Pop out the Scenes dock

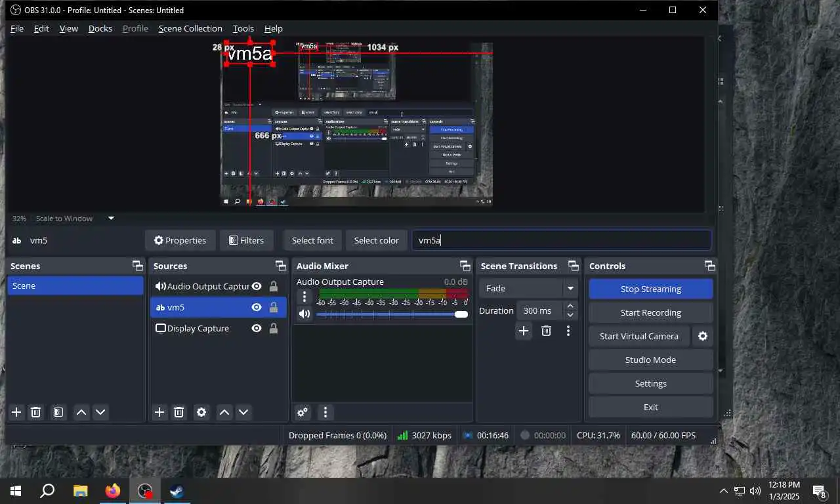(x=137, y=266)
